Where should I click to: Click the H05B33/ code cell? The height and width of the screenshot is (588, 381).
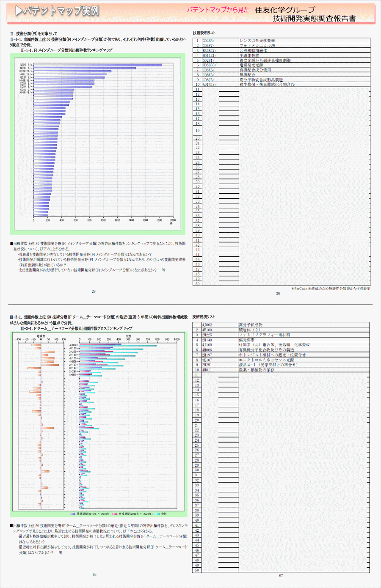[x=220, y=65]
